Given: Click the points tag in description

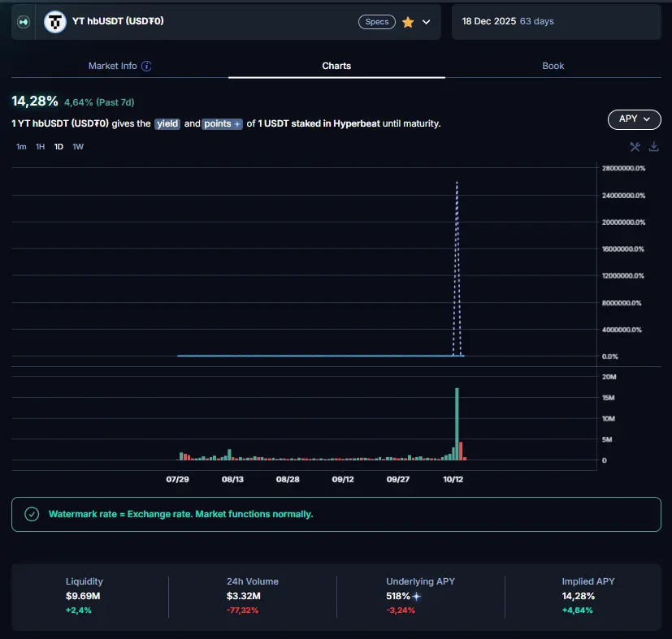Looking at the screenshot, I should click(x=223, y=123).
